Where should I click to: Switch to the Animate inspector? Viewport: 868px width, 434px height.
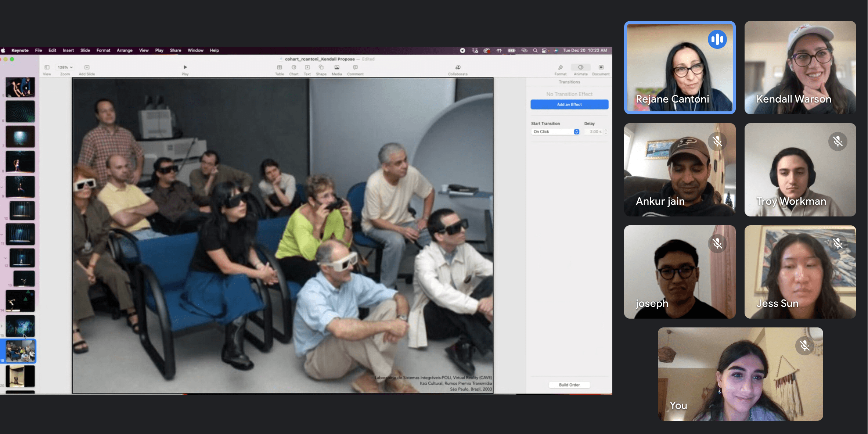[x=581, y=67]
